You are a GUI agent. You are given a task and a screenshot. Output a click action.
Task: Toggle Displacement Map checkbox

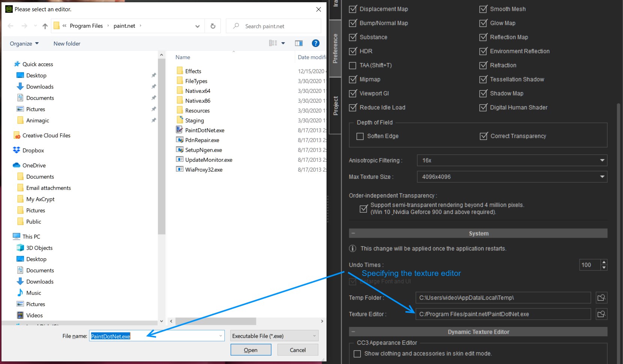click(x=353, y=9)
